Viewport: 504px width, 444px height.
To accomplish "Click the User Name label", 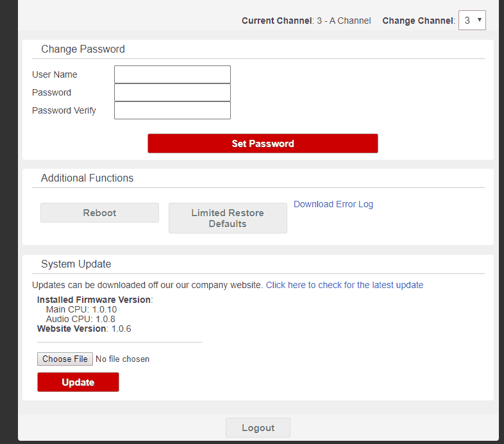I will point(55,74).
